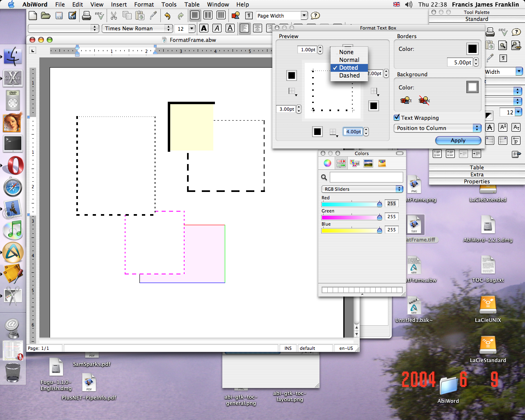
Task: Click the Undo arrow icon
Action: pyautogui.click(x=167, y=16)
